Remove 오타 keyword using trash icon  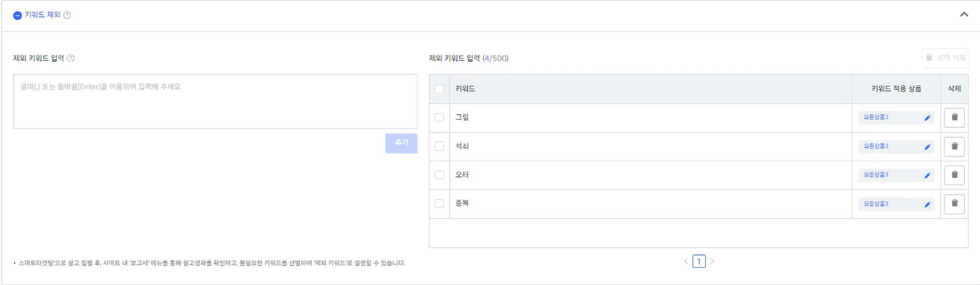tap(954, 175)
